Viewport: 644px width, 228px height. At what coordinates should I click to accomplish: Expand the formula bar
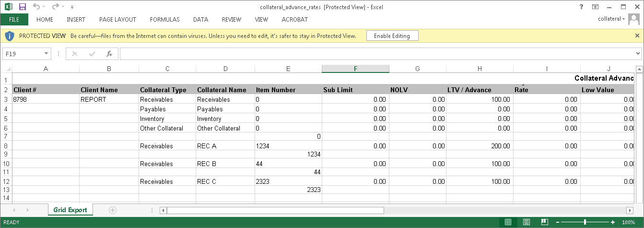pos(638,54)
